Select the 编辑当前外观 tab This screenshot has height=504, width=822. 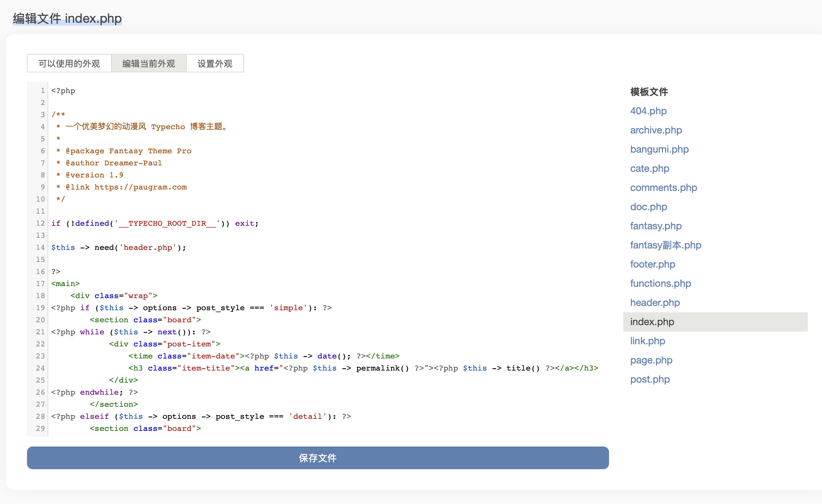tap(149, 64)
